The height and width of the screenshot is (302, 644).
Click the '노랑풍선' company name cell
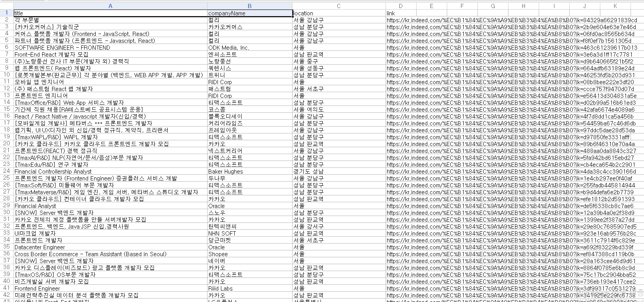pos(250,61)
